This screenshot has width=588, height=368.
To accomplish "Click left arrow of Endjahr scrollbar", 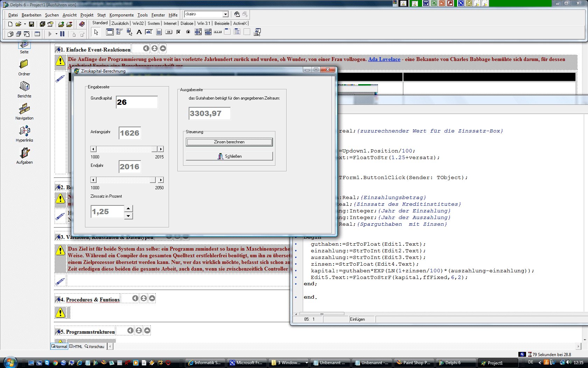I will pyautogui.click(x=93, y=180).
